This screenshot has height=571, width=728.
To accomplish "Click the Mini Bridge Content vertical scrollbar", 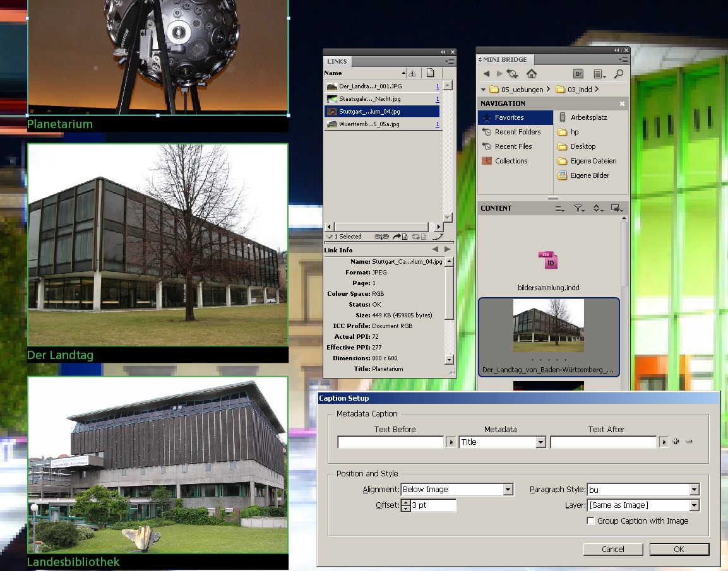I will point(624,254).
